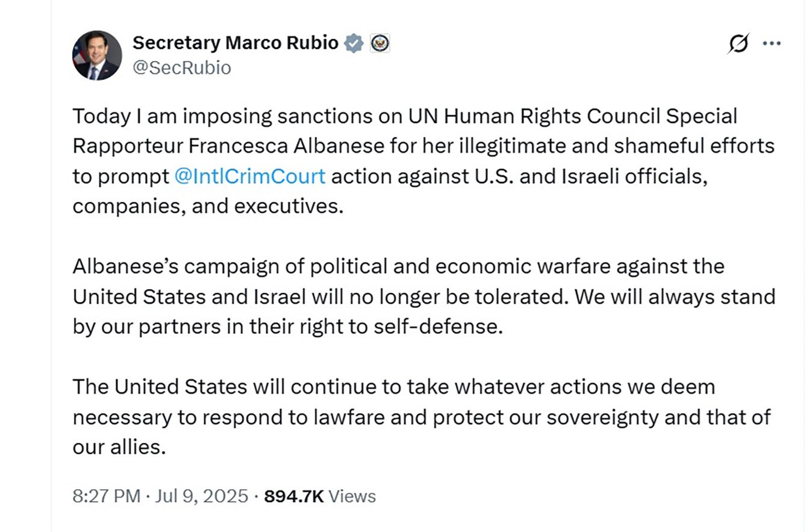Click paragraph starting 'Today I am imposing'

point(423,161)
